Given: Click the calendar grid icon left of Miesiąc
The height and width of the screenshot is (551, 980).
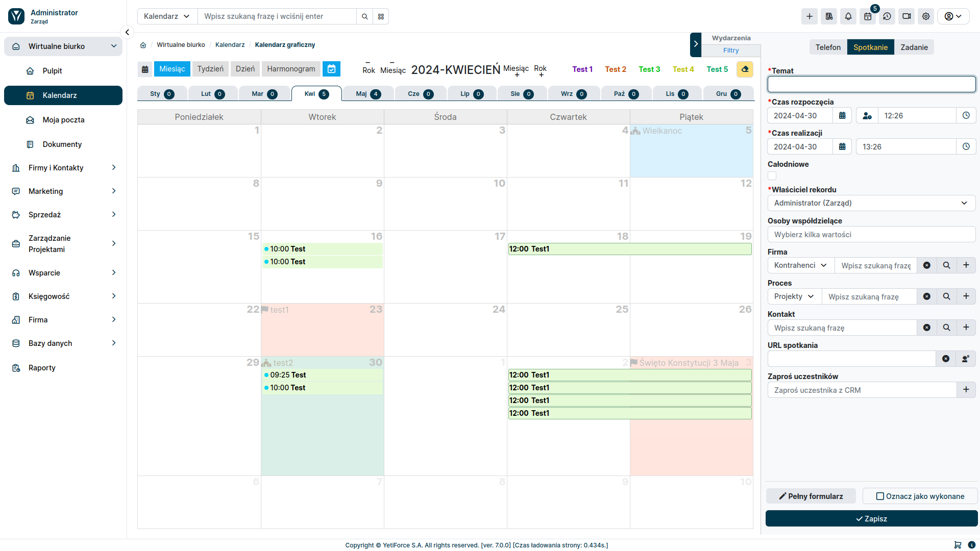Looking at the screenshot, I should click(x=145, y=69).
